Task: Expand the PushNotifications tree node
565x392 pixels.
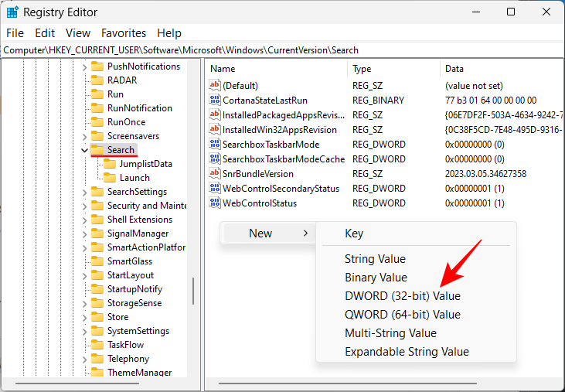Action: click(x=84, y=66)
